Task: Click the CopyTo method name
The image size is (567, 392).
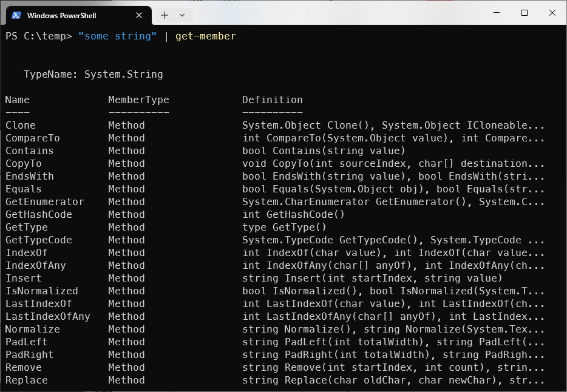Action: (x=24, y=164)
